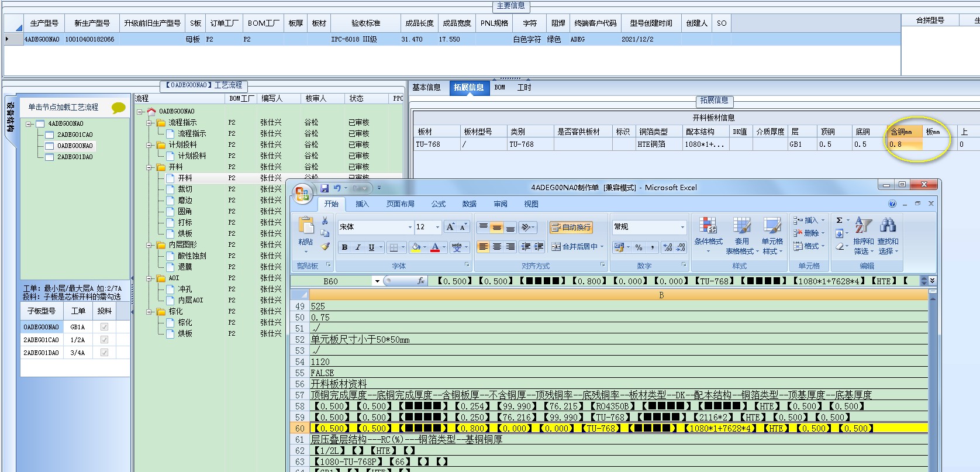This screenshot has width=980, height=472.
Task: Toggle 投料 checkbox for 2ADEG01CA0 row
Action: point(104,340)
